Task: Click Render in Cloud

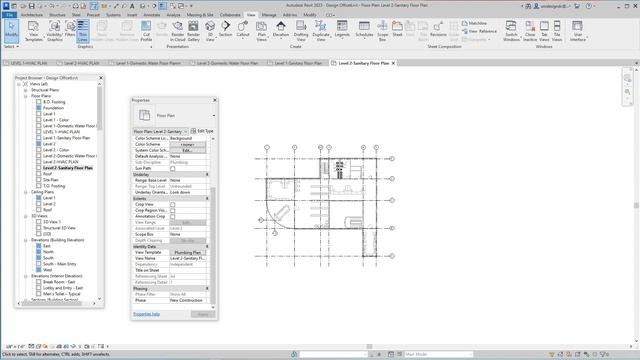Action: [178, 31]
